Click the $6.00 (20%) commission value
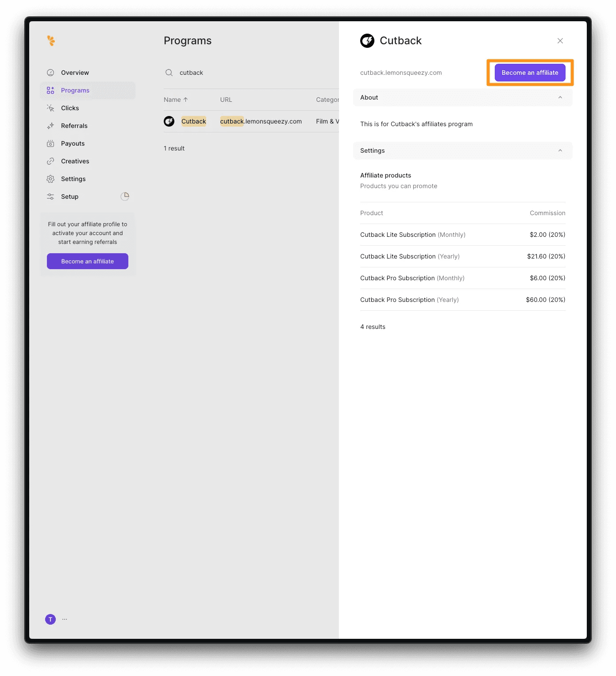This screenshot has width=616, height=676. coord(547,278)
